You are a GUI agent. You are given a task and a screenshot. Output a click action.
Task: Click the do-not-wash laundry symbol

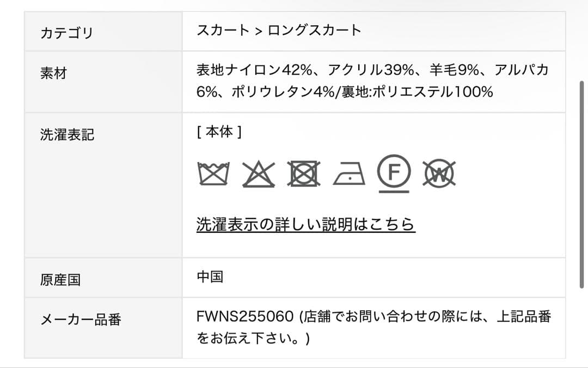[x=213, y=174]
